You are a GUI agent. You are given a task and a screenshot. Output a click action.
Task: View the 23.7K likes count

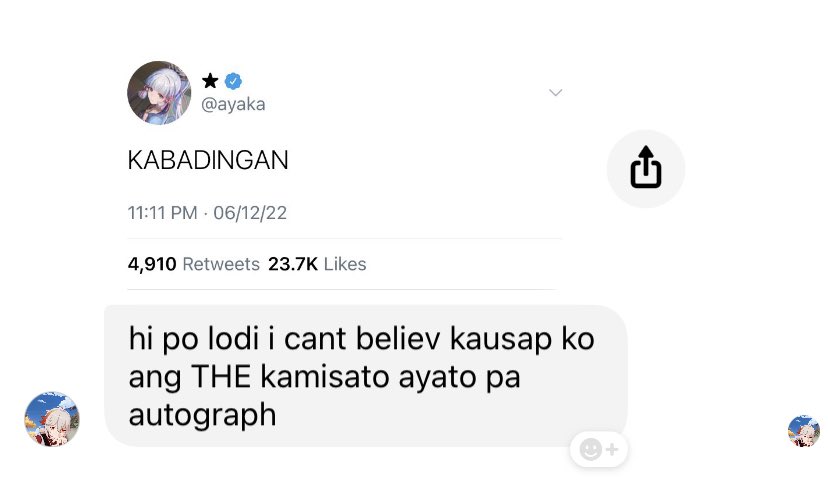pos(293,264)
